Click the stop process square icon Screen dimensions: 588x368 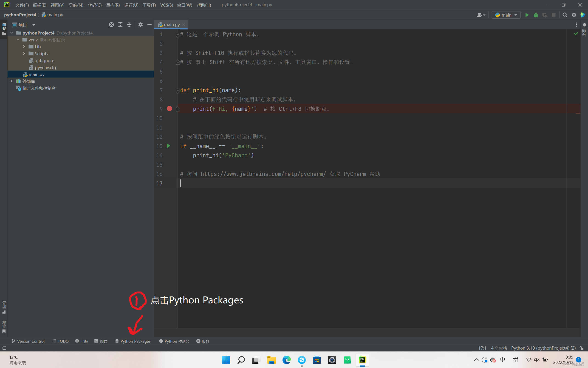[x=554, y=15]
